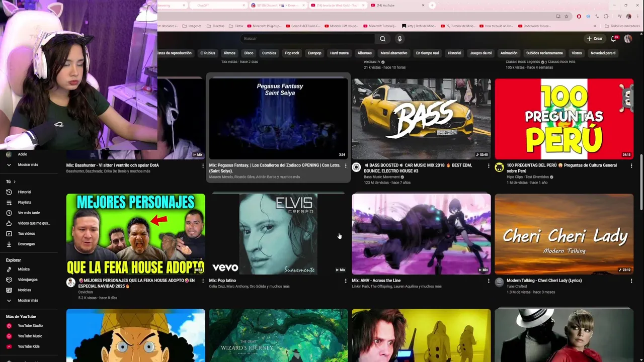Screen dimensions: 644x362
Task: Open the Tune Crafted channel avatar
Action: pos(499,283)
